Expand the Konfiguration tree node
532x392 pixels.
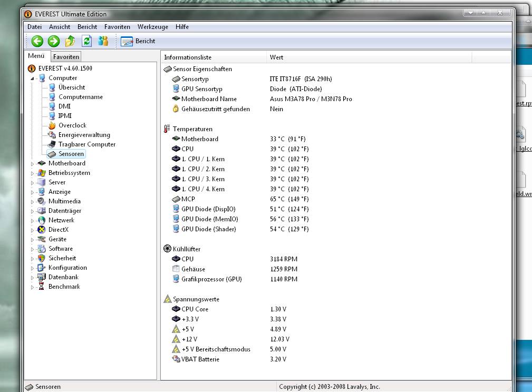[x=33, y=268]
